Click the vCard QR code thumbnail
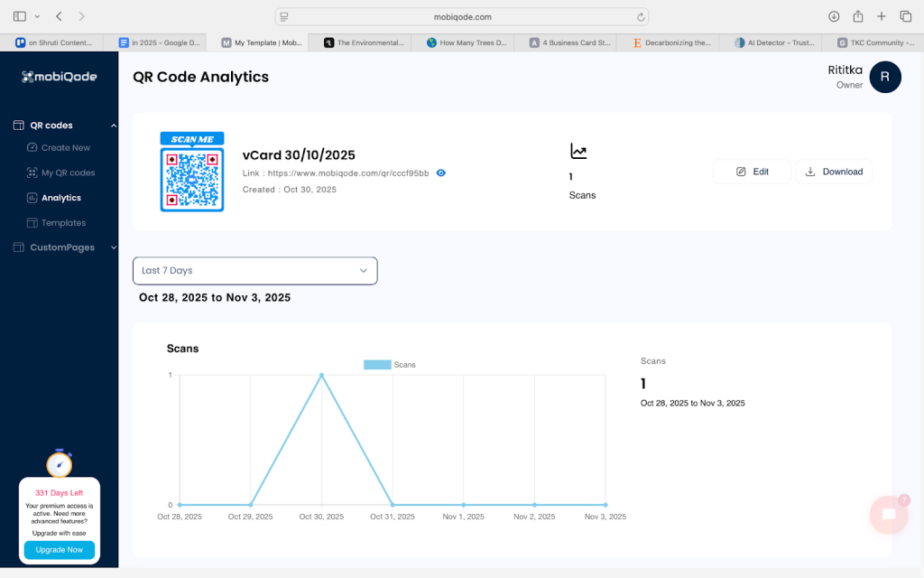The image size is (924, 578). point(192,172)
